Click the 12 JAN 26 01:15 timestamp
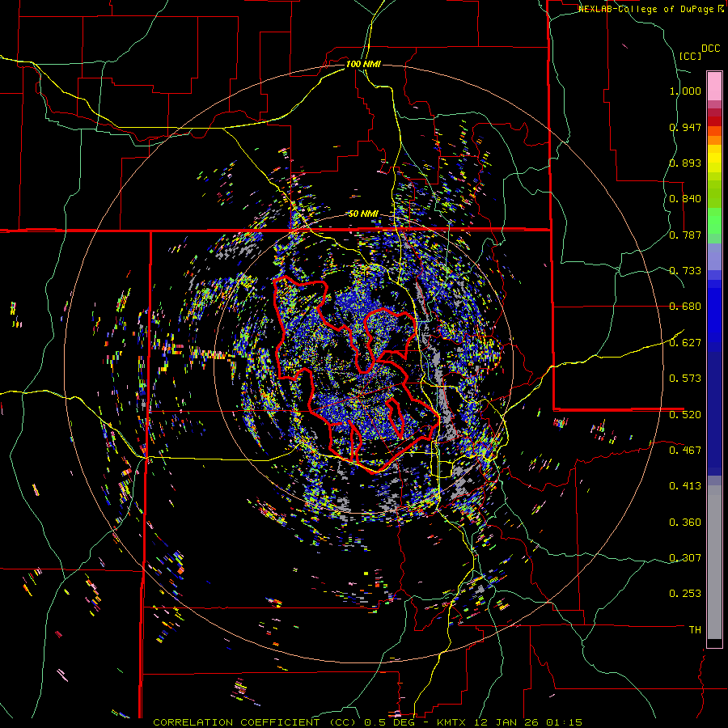Viewport: 728px width, 728px height. [x=527, y=722]
